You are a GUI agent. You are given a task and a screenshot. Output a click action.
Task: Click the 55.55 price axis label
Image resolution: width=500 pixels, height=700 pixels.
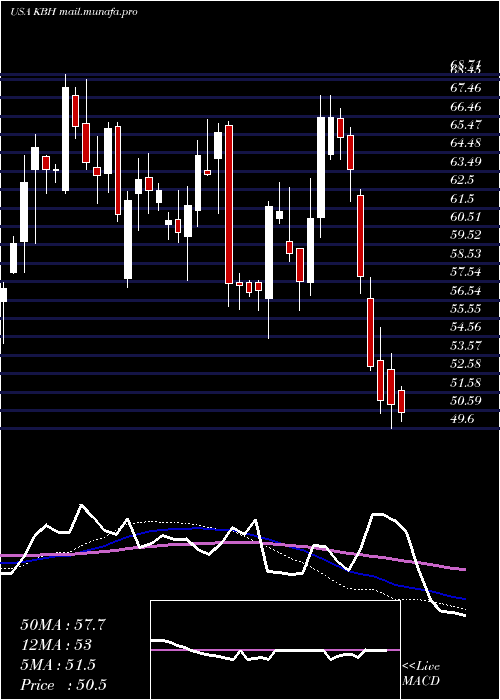[x=465, y=309]
